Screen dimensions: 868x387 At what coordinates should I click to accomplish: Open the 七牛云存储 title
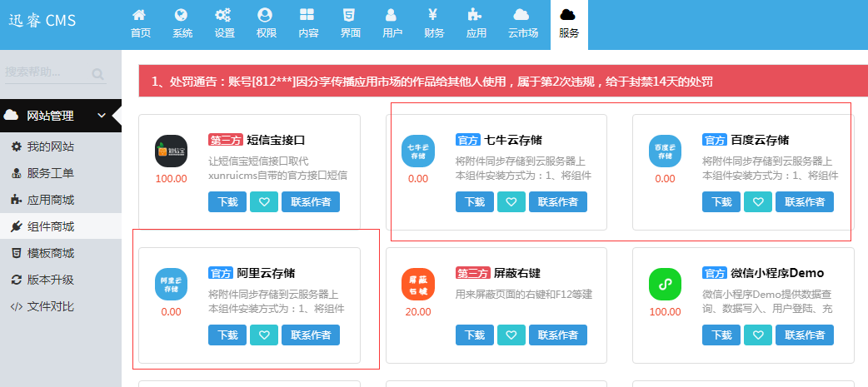[x=512, y=140]
